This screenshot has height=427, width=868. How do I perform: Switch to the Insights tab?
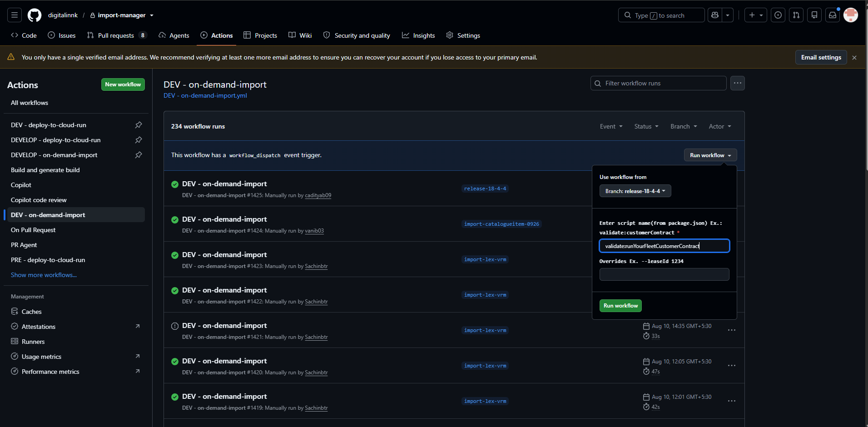(418, 35)
